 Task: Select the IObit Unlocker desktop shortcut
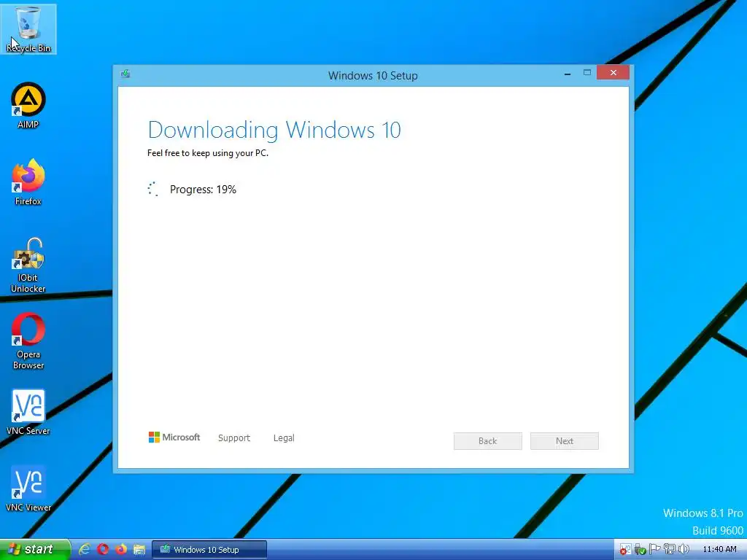pos(28,265)
